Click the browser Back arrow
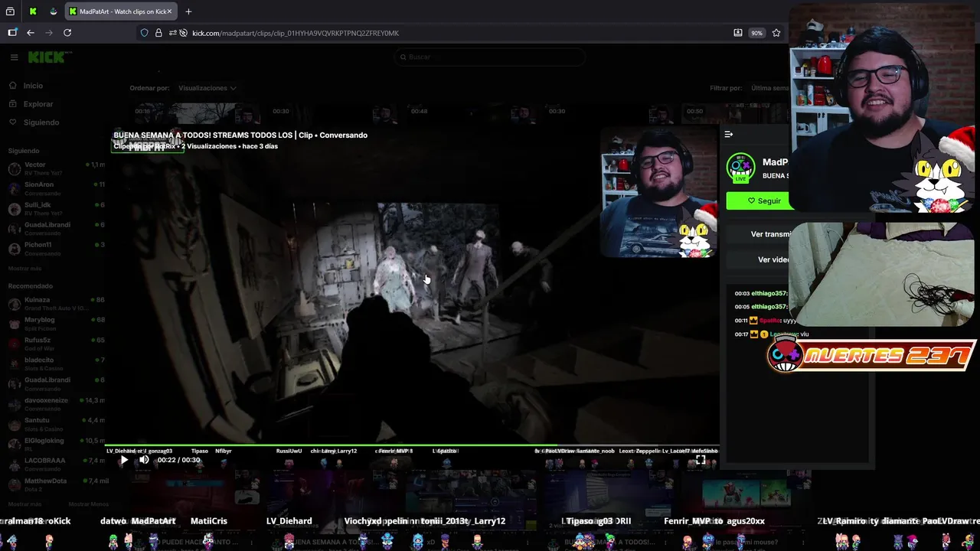 click(x=31, y=33)
